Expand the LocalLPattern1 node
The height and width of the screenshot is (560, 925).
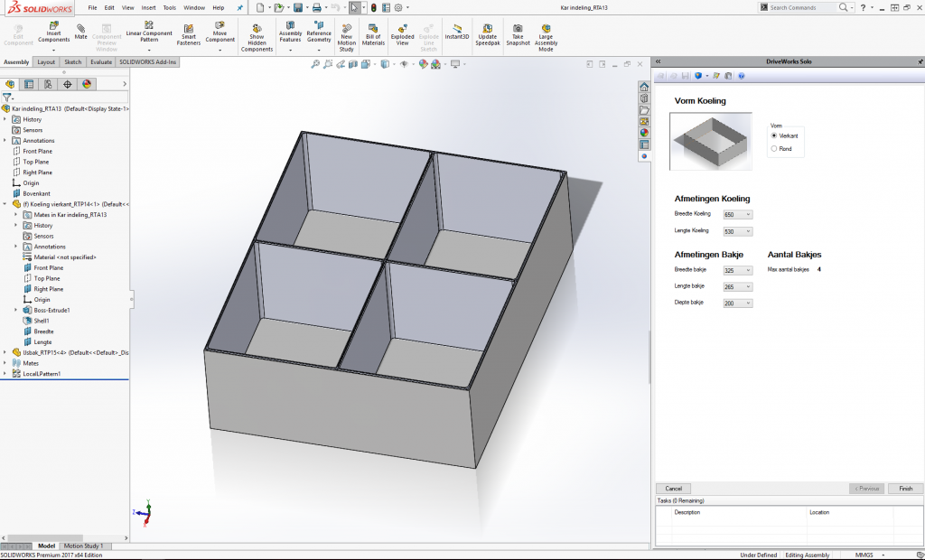pos(5,374)
